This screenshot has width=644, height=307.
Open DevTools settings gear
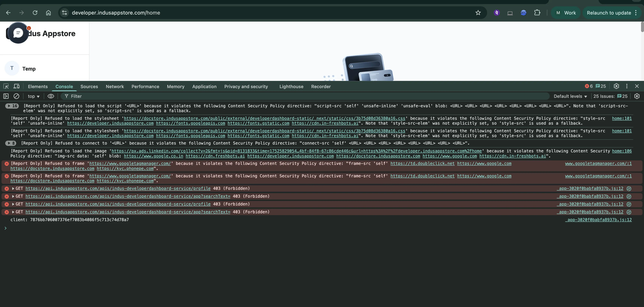coord(616,86)
